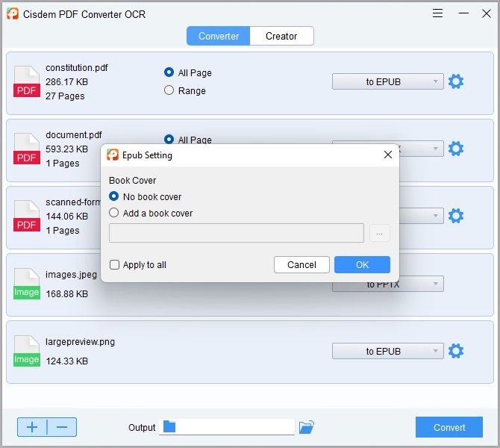This screenshot has height=448, width=500.
Task: Confirm Epub Setting with OK
Action: point(362,264)
